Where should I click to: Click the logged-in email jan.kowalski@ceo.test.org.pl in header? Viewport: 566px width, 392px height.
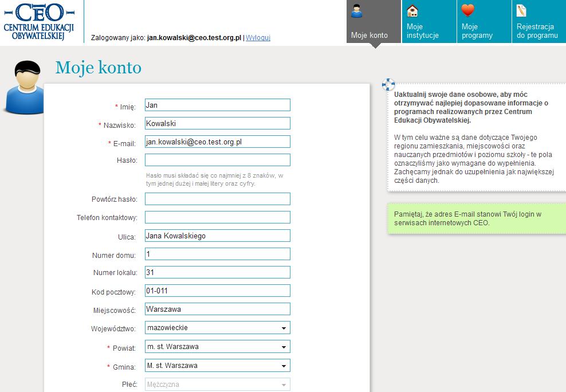coord(194,38)
